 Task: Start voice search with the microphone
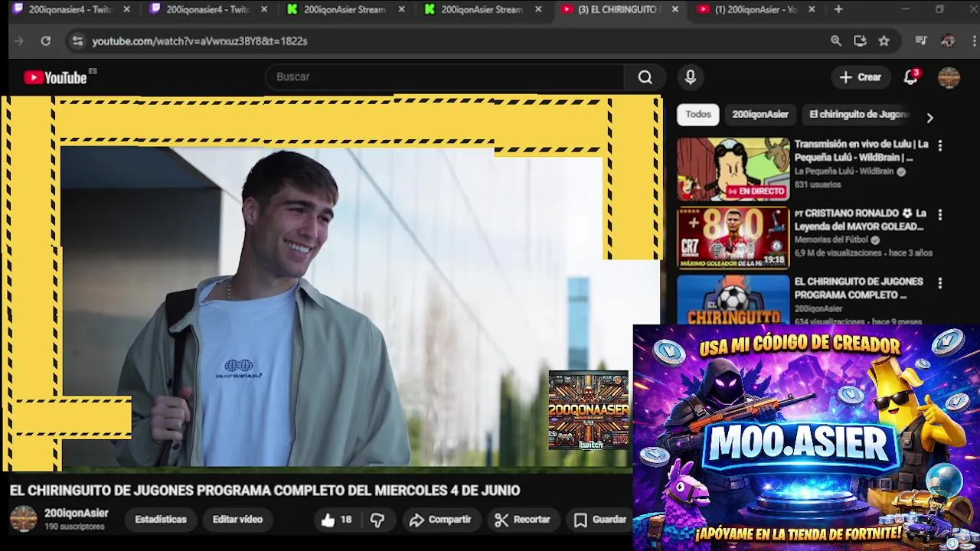(690, 77)
